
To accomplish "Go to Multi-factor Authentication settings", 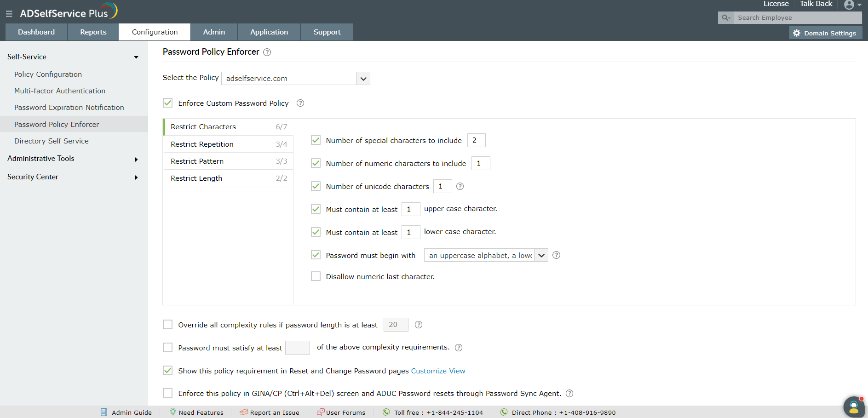I will [60, 91].
